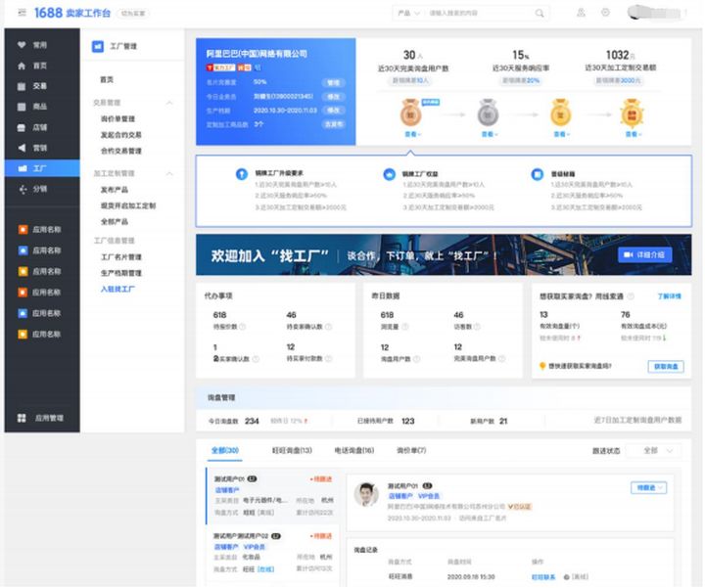The image size is (705, 588).
Task: Click info icon next to 浏览量
Action: (x=404, y=327)
